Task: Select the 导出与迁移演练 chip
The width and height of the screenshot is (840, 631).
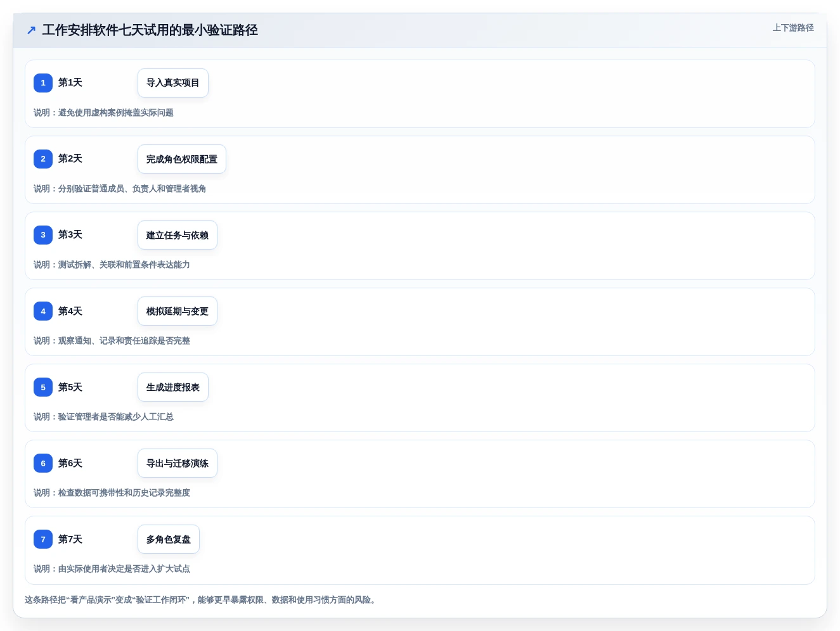Action: (178, 463)
